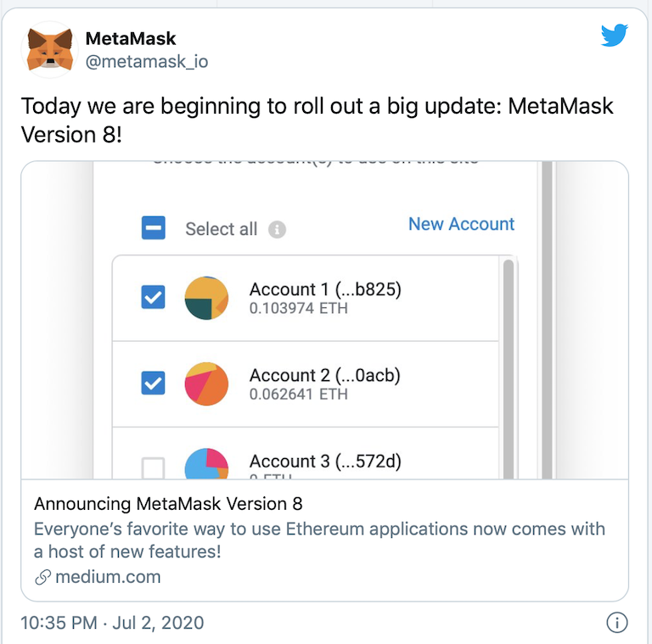Click the Twitter bird logo
This screenshot has height=644, width=652.
pos(614,36)
